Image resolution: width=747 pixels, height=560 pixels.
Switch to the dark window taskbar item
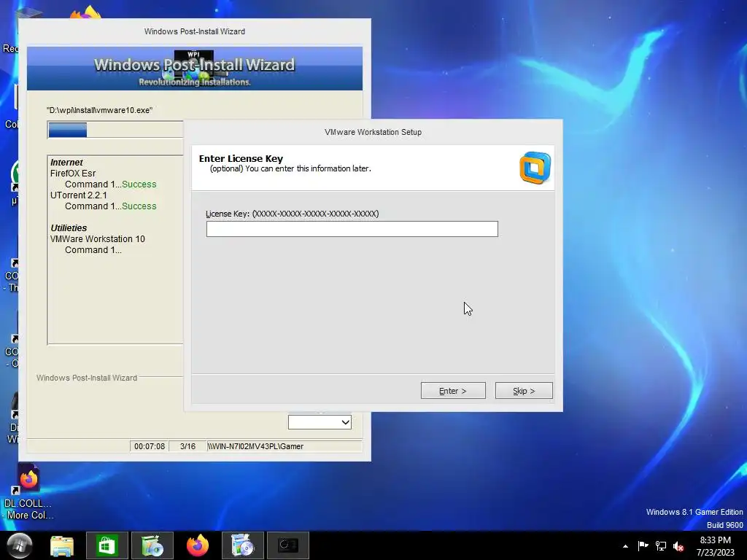pyautogui.click(x=287, y=545)
